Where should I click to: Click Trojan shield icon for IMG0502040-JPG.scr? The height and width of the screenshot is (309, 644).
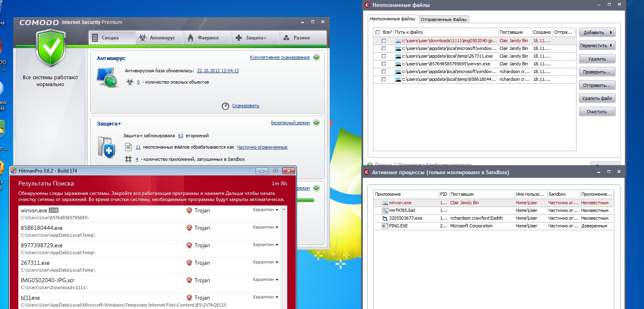[x=189, y=280]
